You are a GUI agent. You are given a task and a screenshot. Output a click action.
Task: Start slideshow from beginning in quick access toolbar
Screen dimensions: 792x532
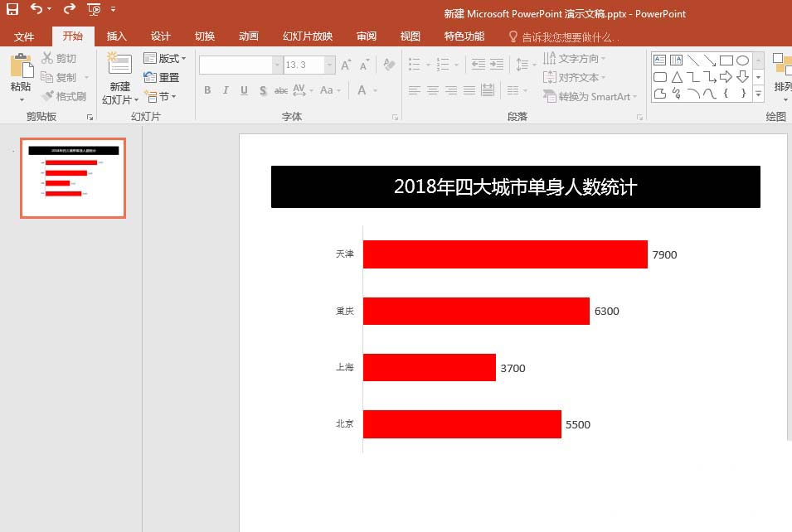coord(94,9)
